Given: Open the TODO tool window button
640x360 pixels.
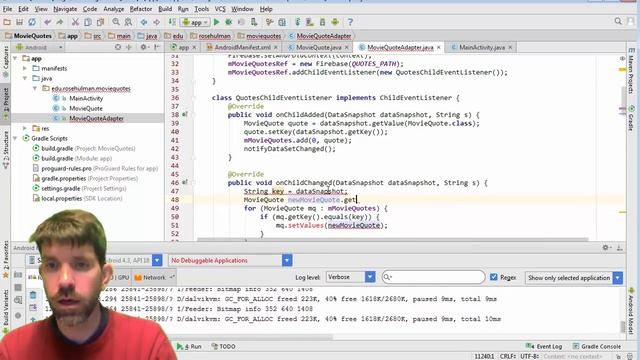Looking at the screenshot, I should [x=224, y=347].
